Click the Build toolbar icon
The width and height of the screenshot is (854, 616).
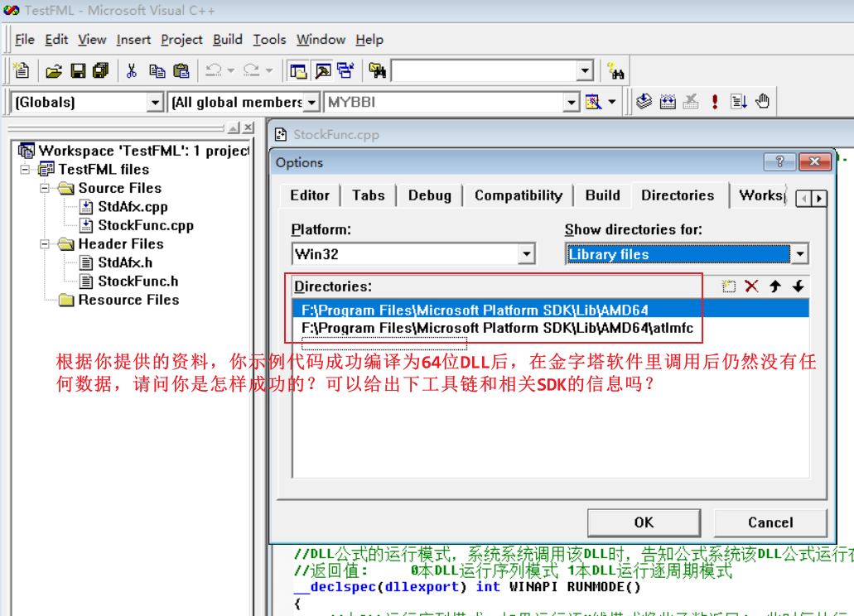pos(667,102)
